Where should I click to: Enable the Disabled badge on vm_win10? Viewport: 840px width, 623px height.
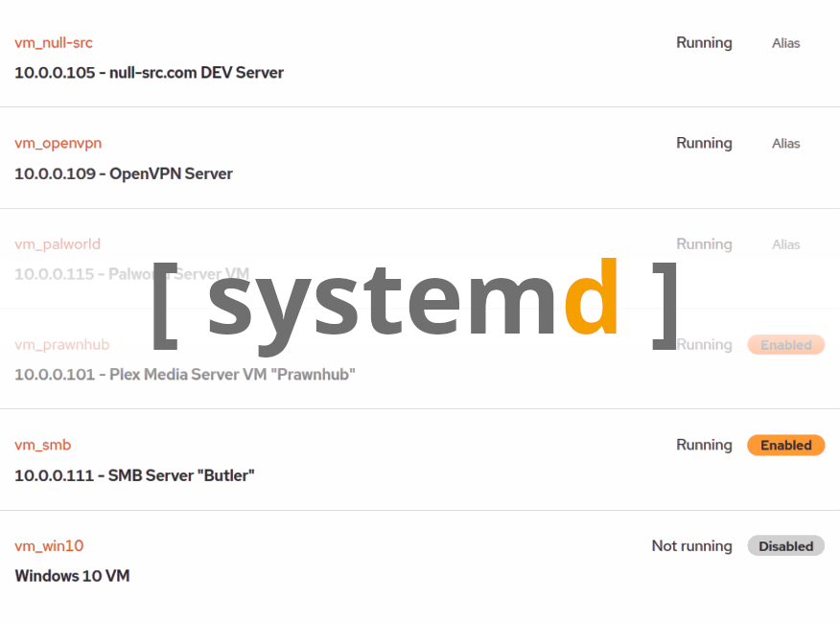click(785, 545)
